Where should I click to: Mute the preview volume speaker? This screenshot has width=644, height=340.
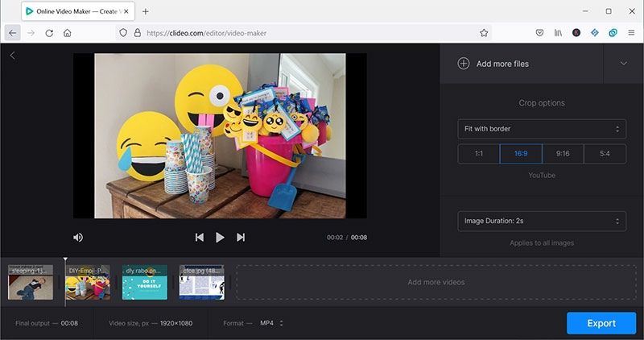tap(78, 237)
